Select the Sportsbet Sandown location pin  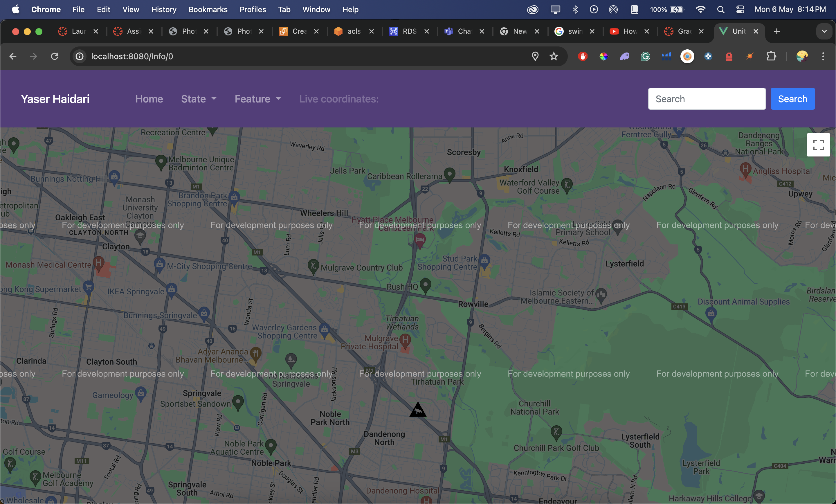pos(238,403)
